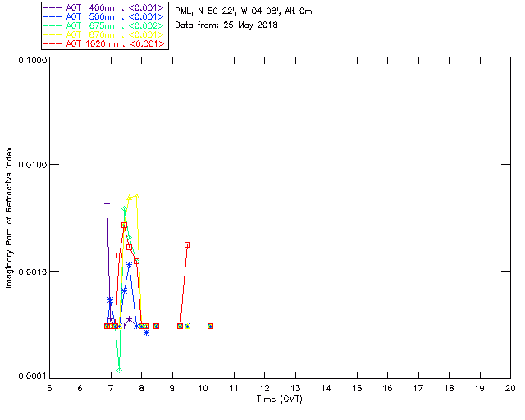Select the topmost green diamond data point
Screen dimensions: 525x420
(125, 209)
